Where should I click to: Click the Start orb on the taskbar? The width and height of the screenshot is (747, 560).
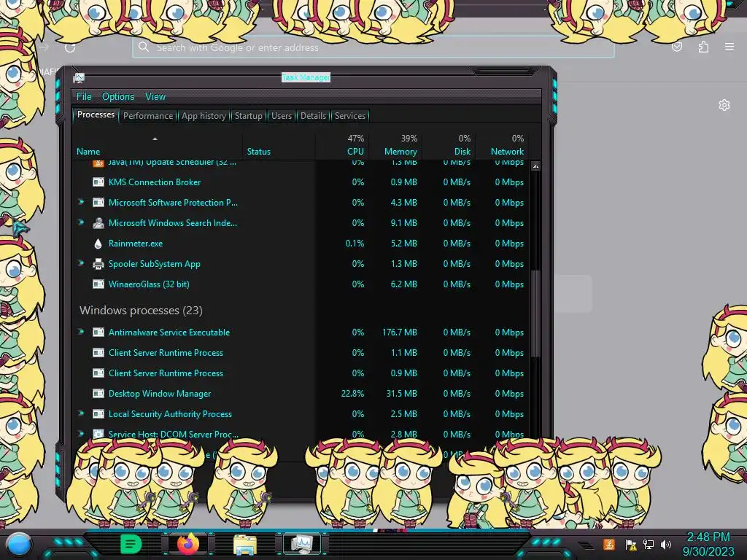(19, 544)
